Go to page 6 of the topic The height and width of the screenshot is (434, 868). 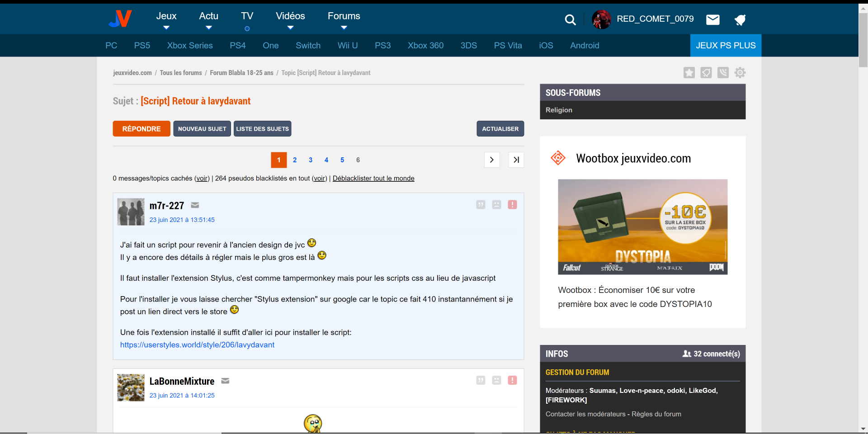(x=358, y=160)
